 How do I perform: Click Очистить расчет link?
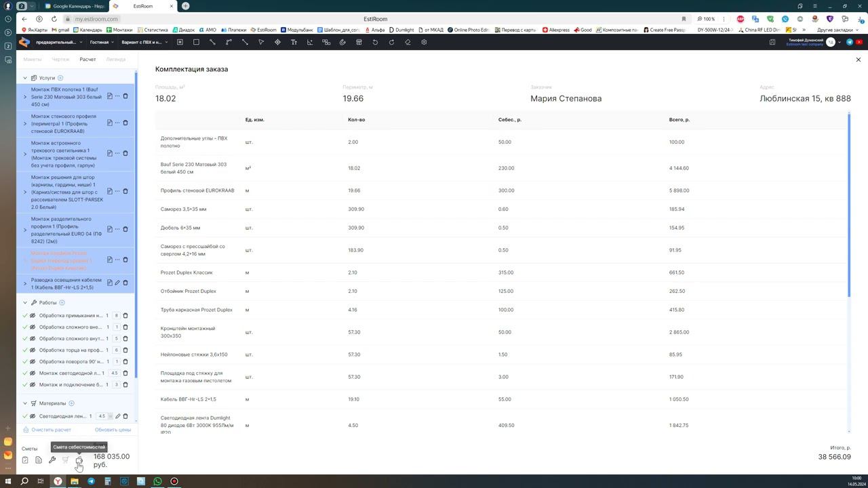pyautogui.click(x=47, y=430)
